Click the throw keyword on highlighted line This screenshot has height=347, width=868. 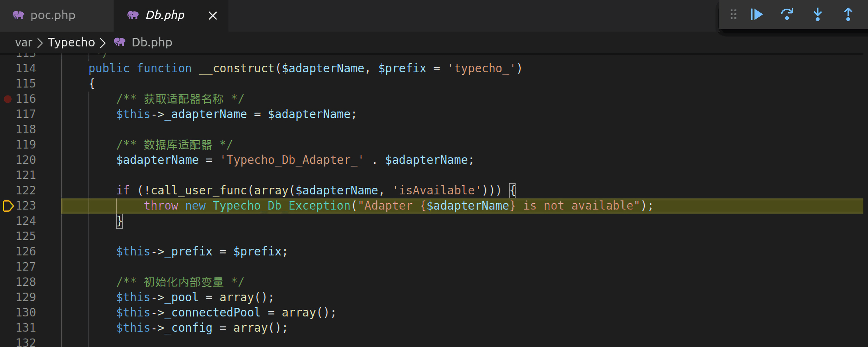point(161,206)
